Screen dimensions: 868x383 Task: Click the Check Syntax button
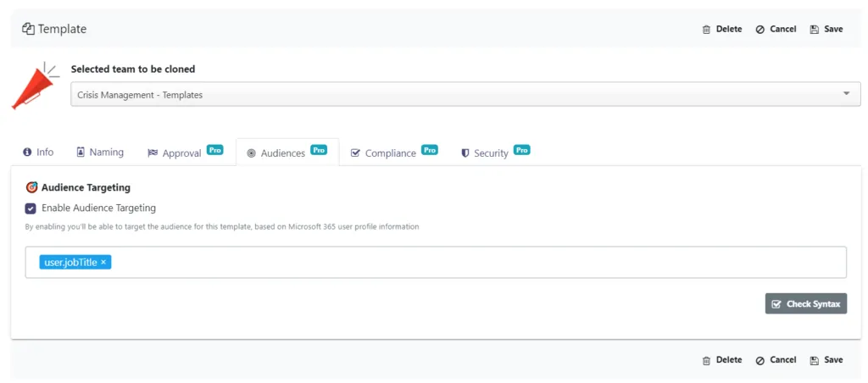point(806,304)
